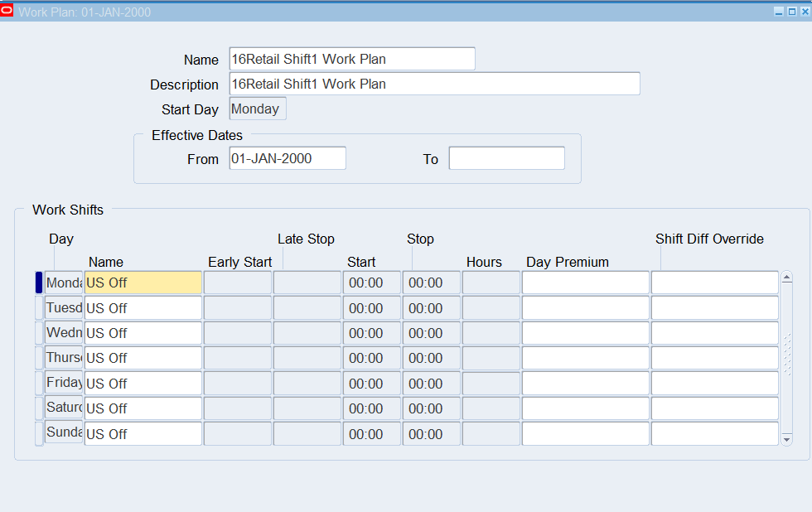Image resolution: width=812 pixels, height=512 pixels.
Task: Click the work plan Name field
Action: pos(352,59)
